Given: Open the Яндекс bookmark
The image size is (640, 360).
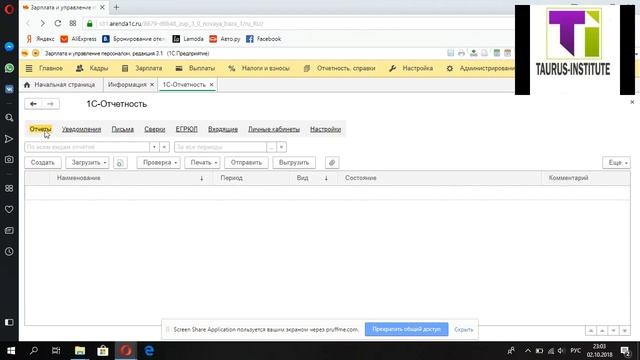Looking at the screenshot, I should click(x=40, y=39).
